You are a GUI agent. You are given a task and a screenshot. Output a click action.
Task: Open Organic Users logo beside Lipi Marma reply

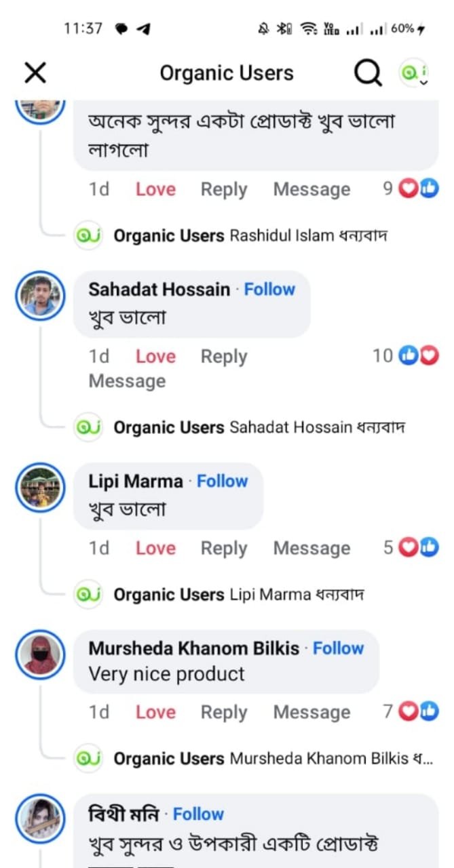(x=88, y=595)
